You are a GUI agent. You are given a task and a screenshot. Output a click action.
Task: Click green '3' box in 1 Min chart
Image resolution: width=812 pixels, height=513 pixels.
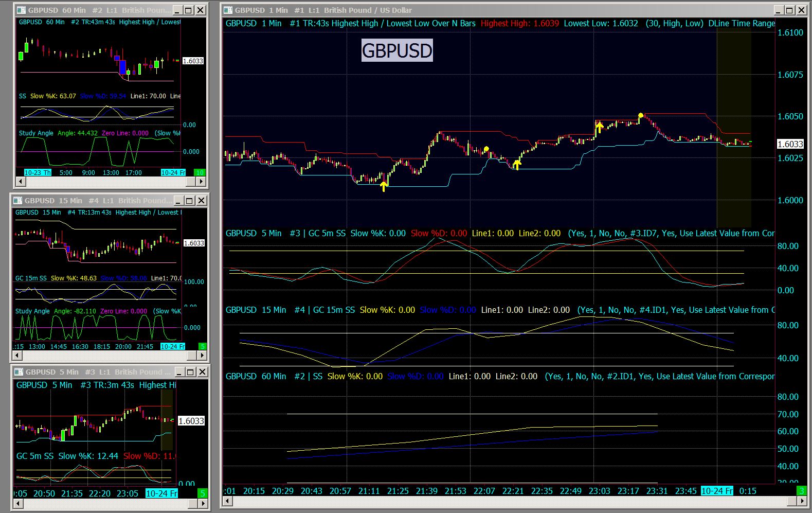(x=802, y=491)
